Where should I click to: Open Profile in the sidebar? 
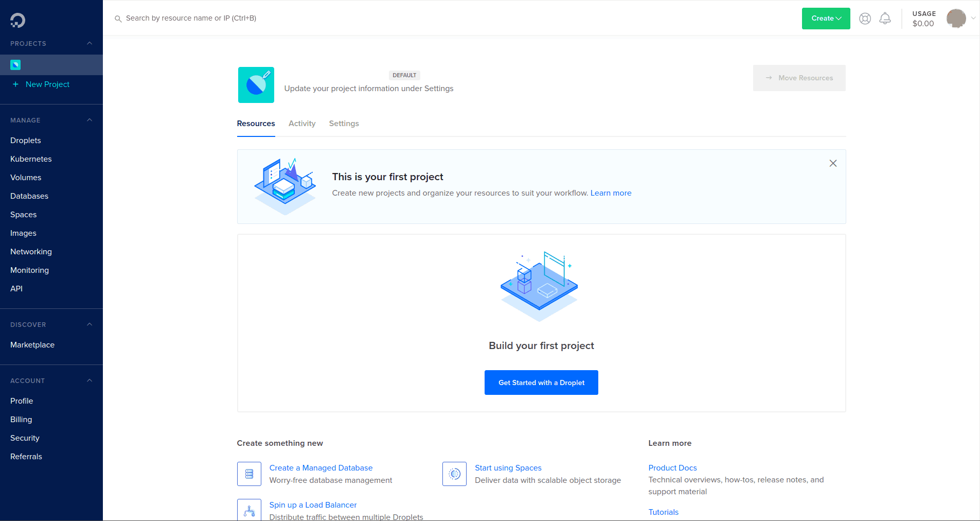(x=22, y=401)
